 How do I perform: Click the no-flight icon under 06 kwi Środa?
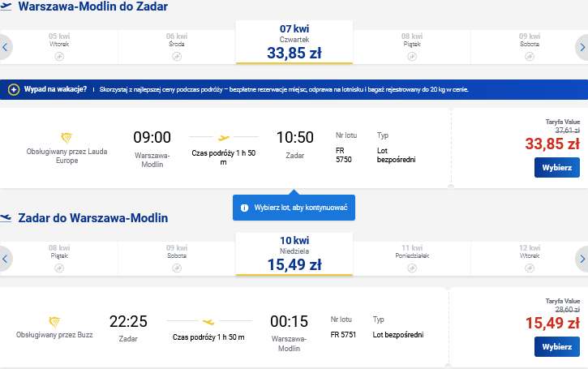click(177, 57)
